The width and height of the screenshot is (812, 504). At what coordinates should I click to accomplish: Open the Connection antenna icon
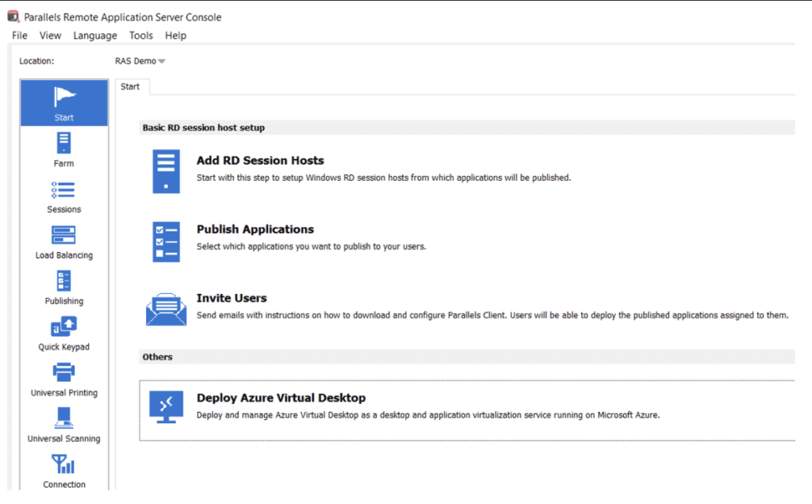tap(63, 464)
